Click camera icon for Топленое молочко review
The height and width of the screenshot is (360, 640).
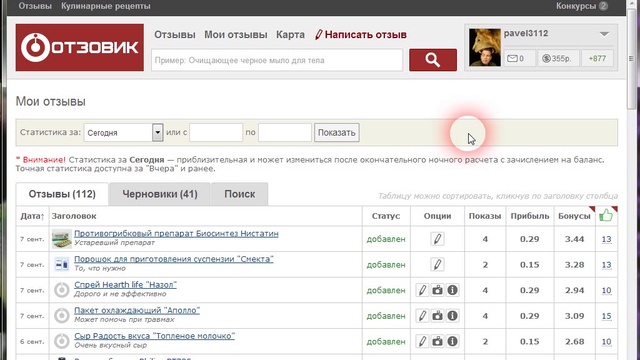(437, 341)
